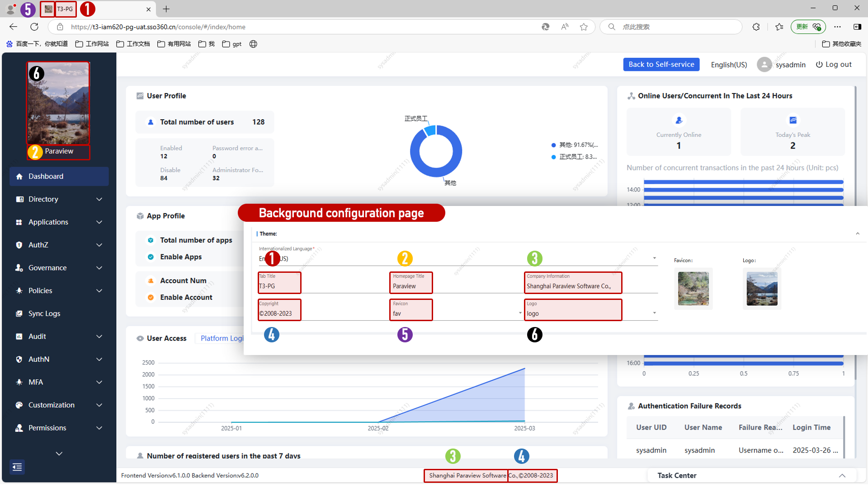868x486 pixels.
Task: Click the sysadmin avatar icon
Action: [764, 65]
